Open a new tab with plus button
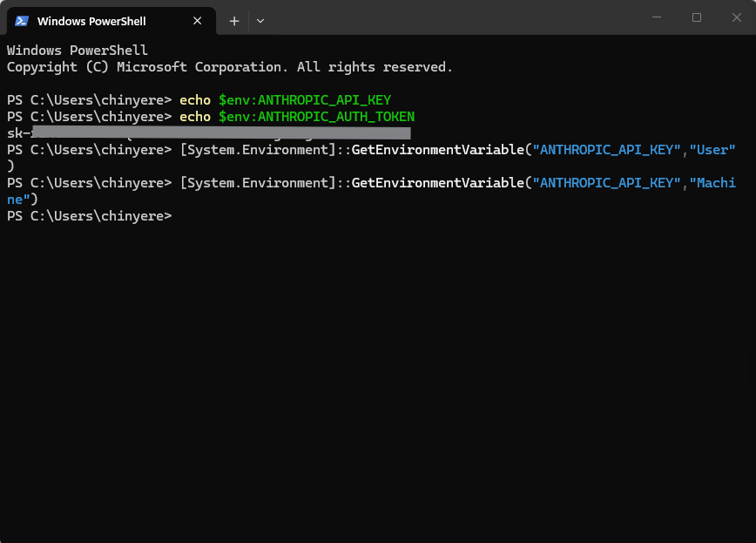 click(x=234, y=21)
